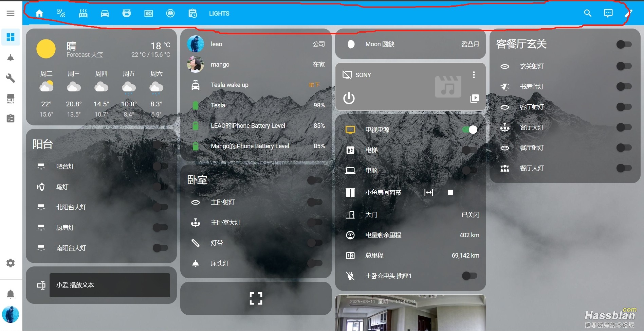Image resolution: width=644 pixels, height=331 pixels.
Task: Click the Tesla wake up car icon
Action: point(196,85)
